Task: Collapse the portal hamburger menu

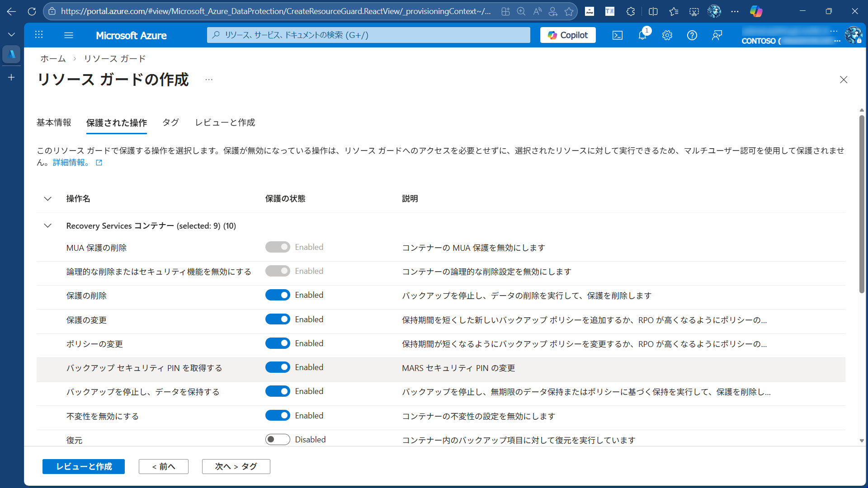Action: (69, 35)
